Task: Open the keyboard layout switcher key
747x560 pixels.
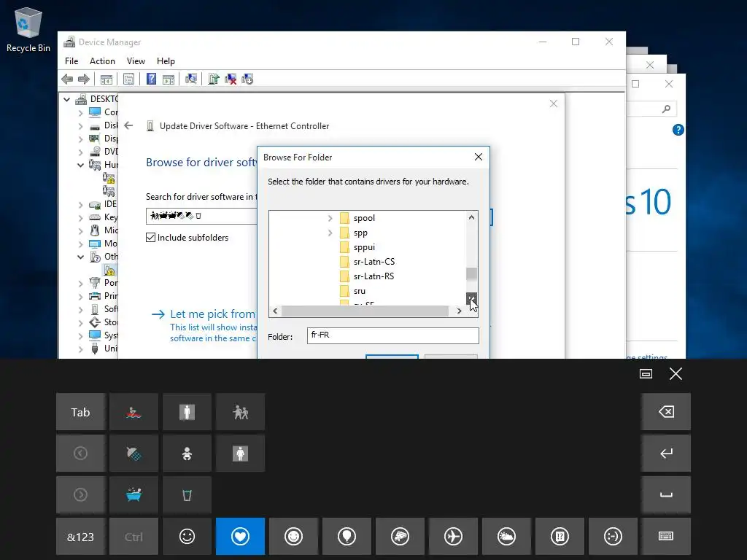Action: 665,536
